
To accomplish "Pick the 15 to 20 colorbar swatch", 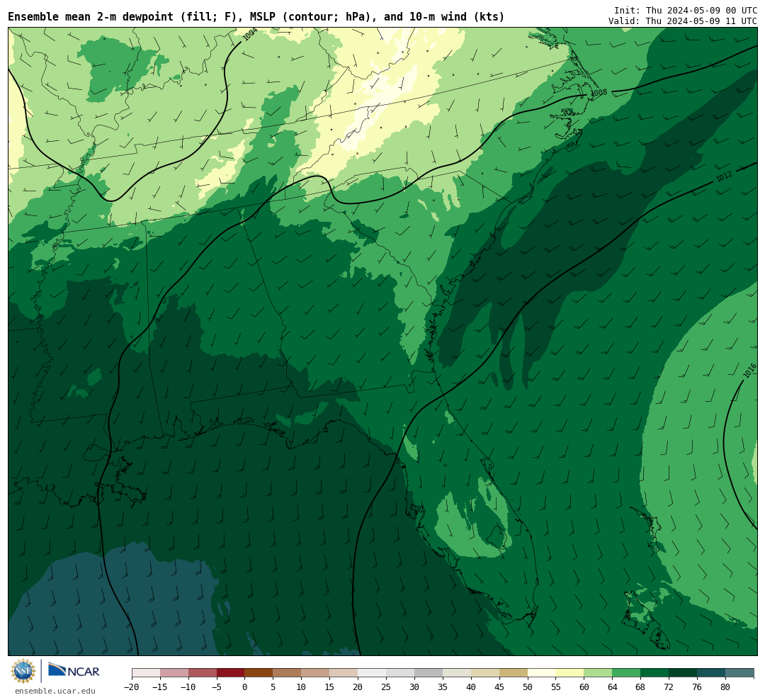I will pos(344,673).
